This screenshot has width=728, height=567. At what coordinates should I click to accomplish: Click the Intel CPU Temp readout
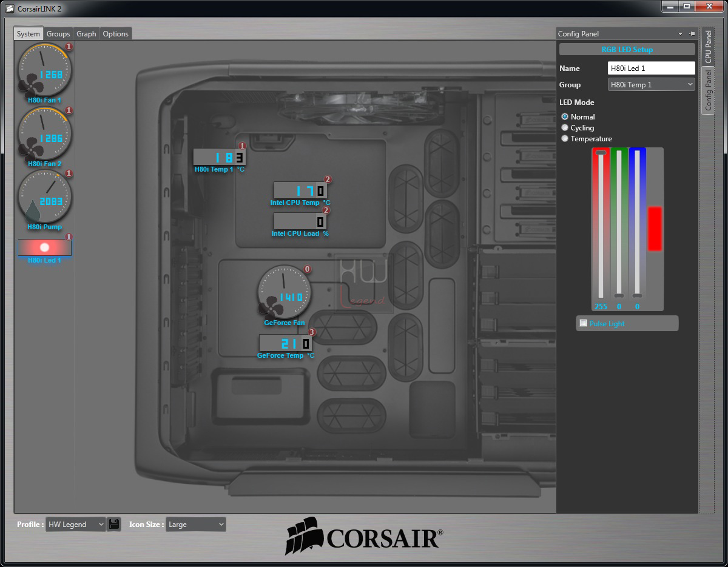click(x=300, y=190)
